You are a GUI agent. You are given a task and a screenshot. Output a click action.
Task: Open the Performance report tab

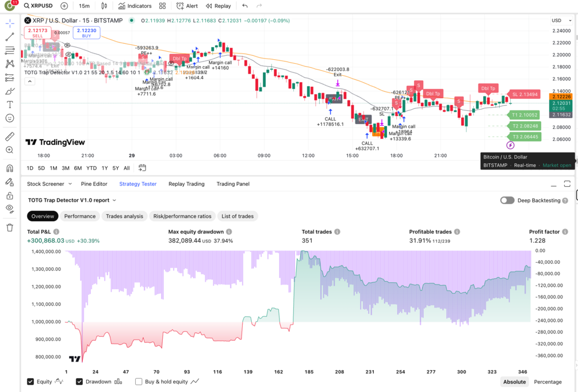tap(80, 216)
